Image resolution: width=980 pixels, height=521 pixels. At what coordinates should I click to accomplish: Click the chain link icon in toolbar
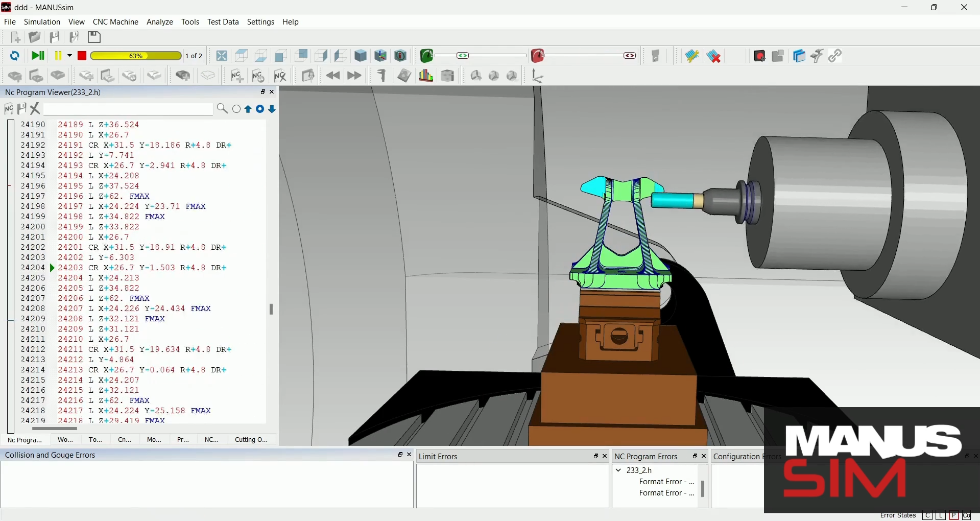coord(835,56)
